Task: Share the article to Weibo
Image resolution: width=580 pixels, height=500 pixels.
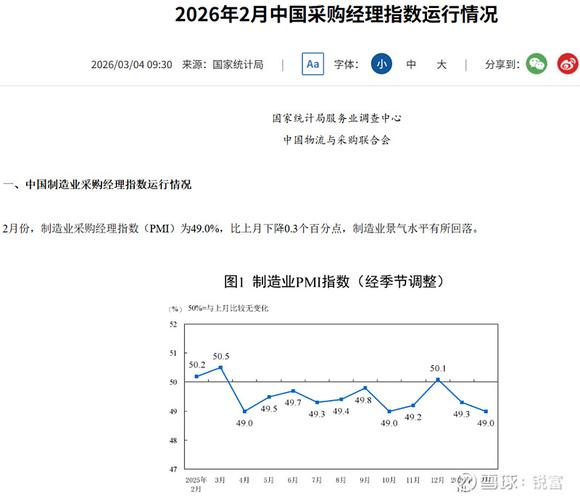Action: 568,64
